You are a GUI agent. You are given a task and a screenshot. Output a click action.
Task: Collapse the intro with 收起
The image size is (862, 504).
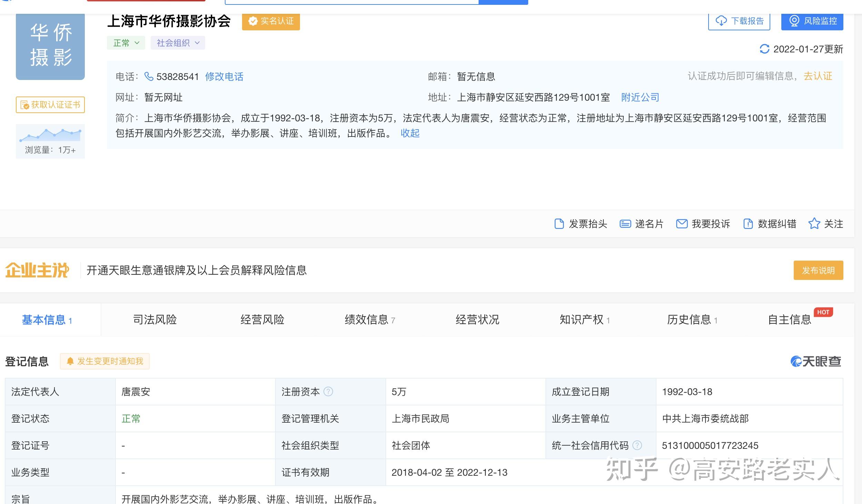[410, 133]
